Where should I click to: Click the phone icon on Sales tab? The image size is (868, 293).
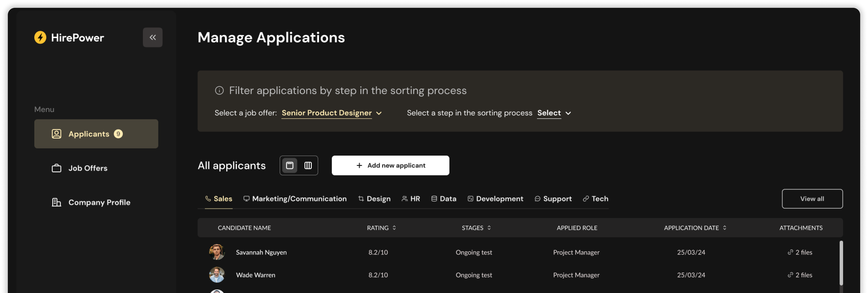[x=208, y=199]
